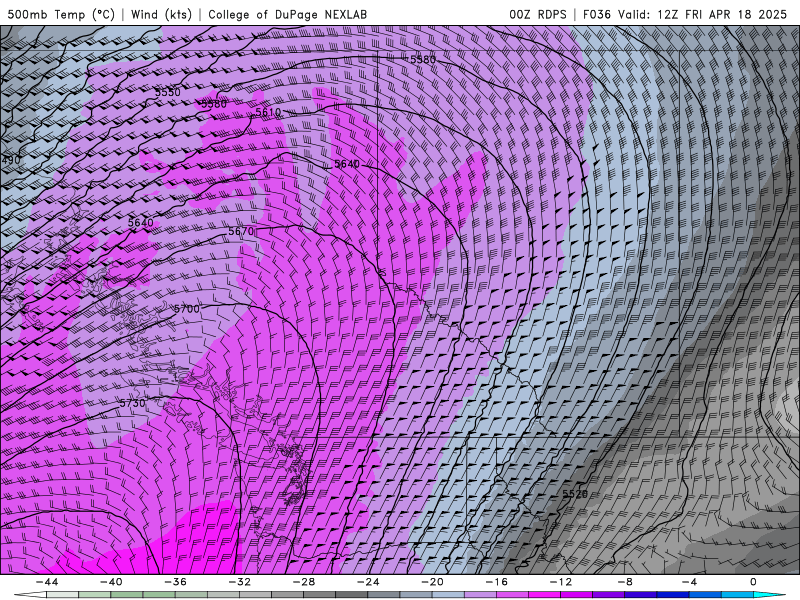This screenshot has height=600, width=800.
Task: Click the 5640 label just above the 5670 label
Action: click(x=140, y=222)
